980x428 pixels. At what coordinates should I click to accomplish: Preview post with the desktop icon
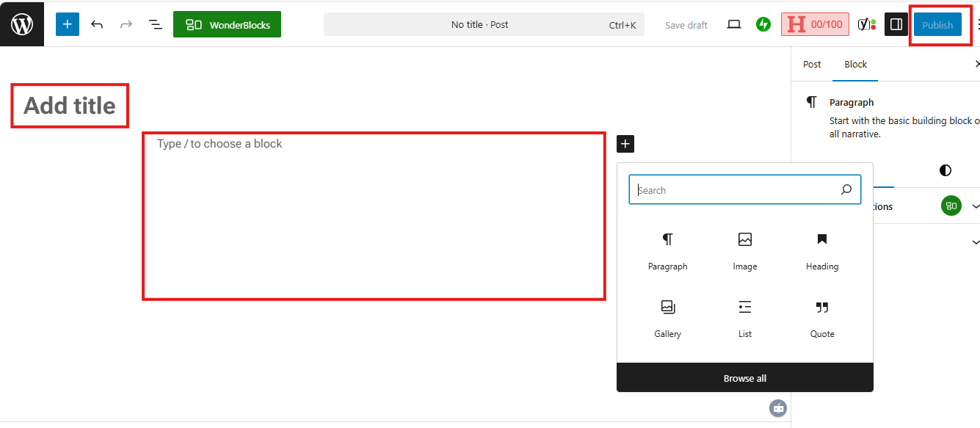point(733,23)
